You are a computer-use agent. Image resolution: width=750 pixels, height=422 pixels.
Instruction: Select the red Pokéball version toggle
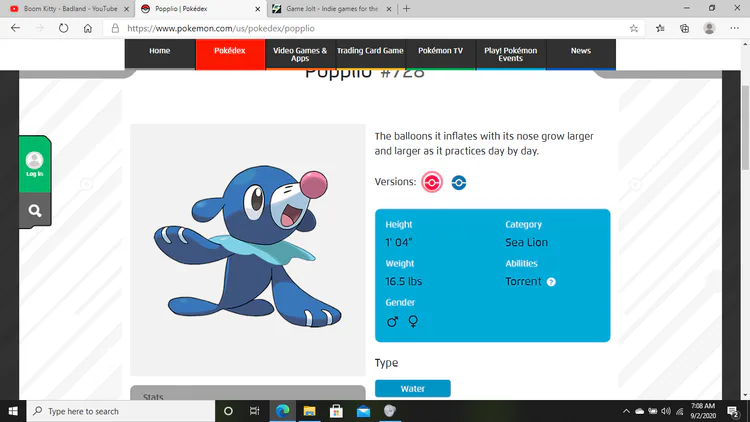point(432,182)
